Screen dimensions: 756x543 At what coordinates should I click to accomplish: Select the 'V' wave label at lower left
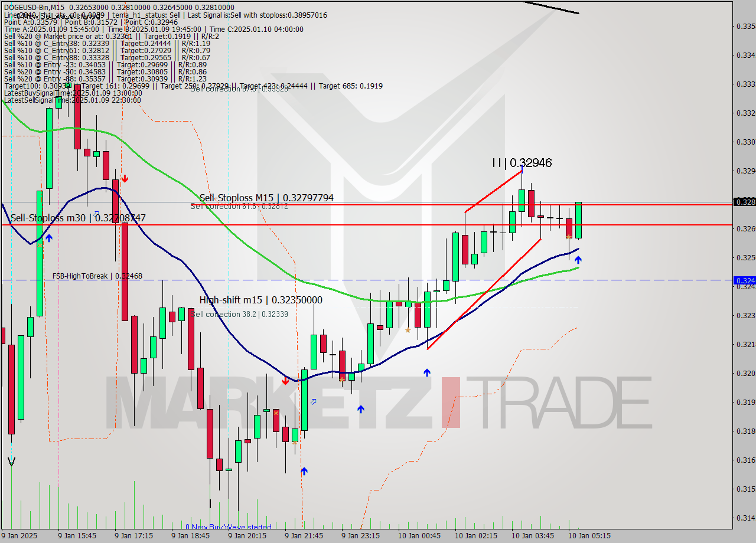(x=12, y=462)
